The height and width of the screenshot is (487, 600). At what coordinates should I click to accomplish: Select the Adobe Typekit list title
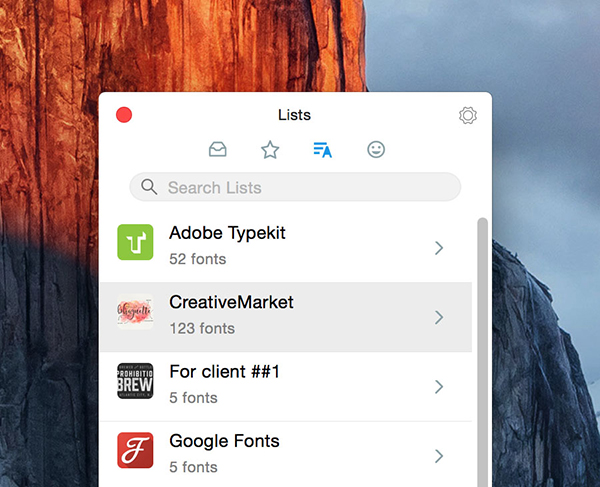(x=227, y=233)
